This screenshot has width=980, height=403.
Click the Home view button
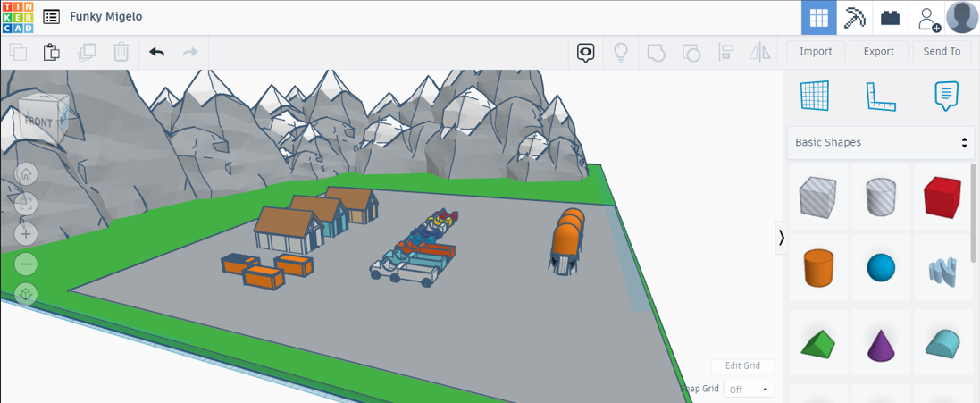pos(26,174)
